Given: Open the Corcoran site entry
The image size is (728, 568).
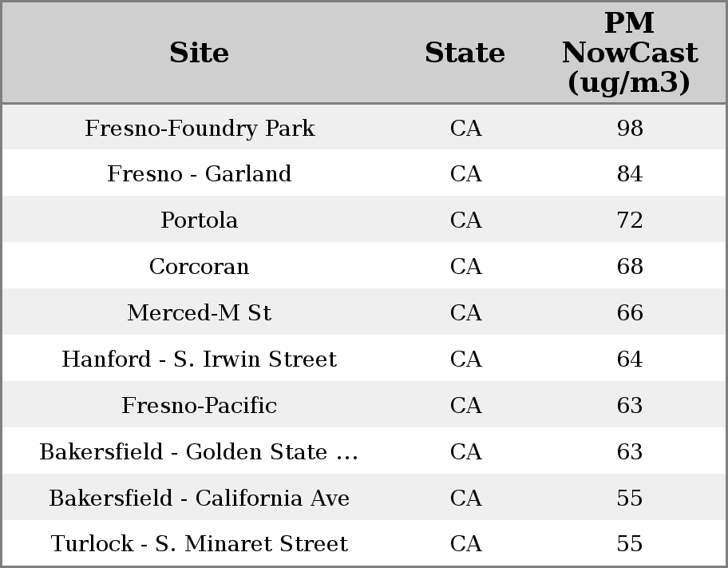Looking at the screenshot, I should coord(200,267).
